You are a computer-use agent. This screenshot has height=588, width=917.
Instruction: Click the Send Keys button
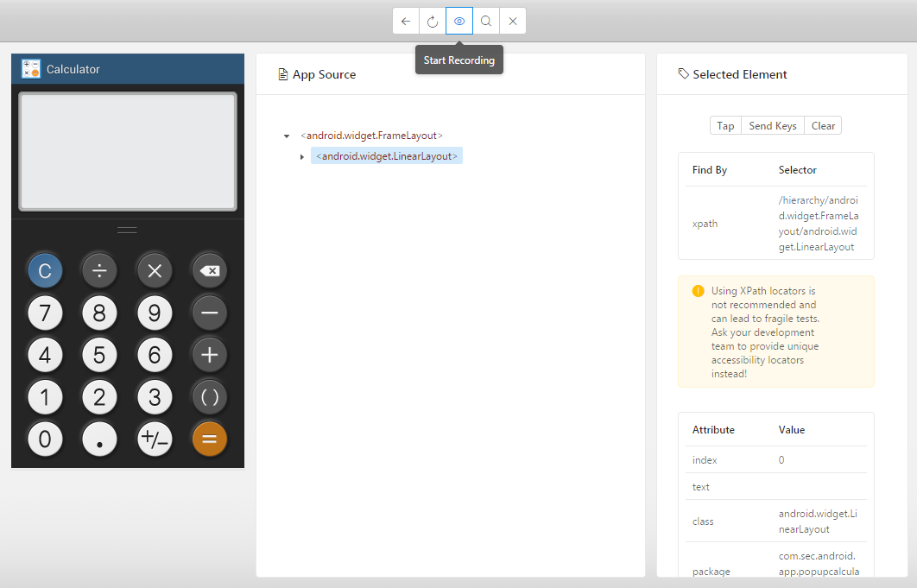772,126
